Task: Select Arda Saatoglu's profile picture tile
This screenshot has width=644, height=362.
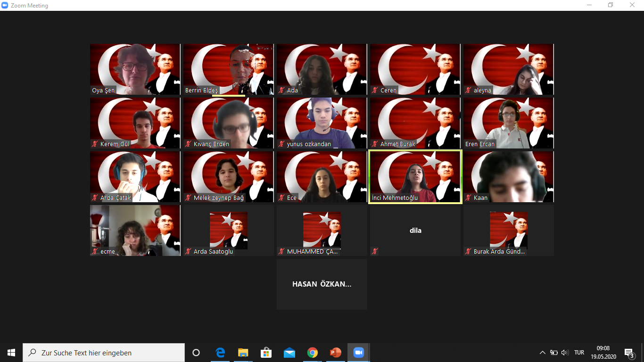Action: 229,230
